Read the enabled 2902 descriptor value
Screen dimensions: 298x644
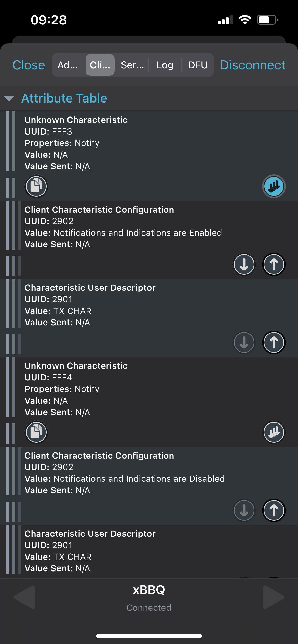[x=244, y=264]
